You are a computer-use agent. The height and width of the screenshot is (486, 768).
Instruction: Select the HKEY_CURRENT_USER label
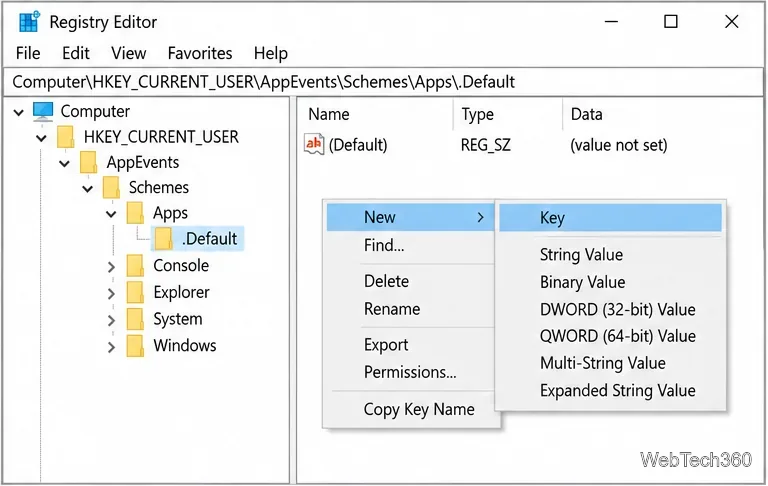point(161,137)
